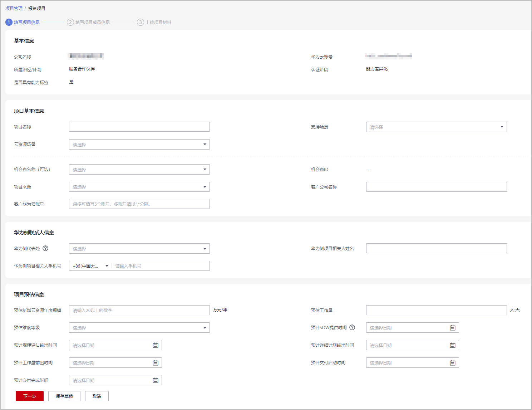The width and height of the screenshot is (532, 410).
Task: Click help icon next to 华为侧代表处
Action: pos(45,248)
